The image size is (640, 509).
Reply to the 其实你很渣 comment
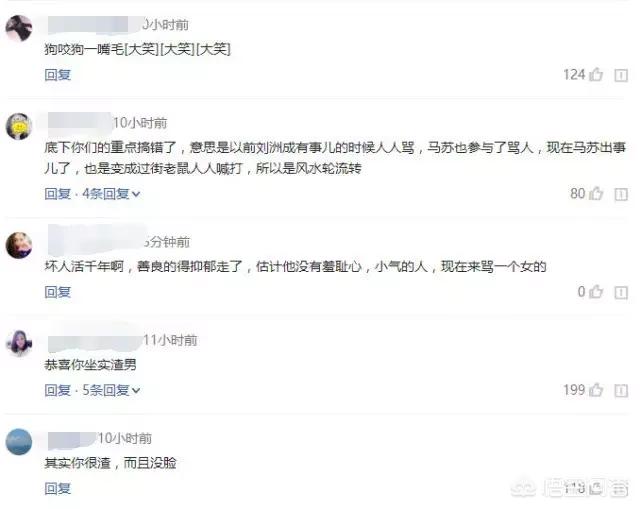pos(58,489)
